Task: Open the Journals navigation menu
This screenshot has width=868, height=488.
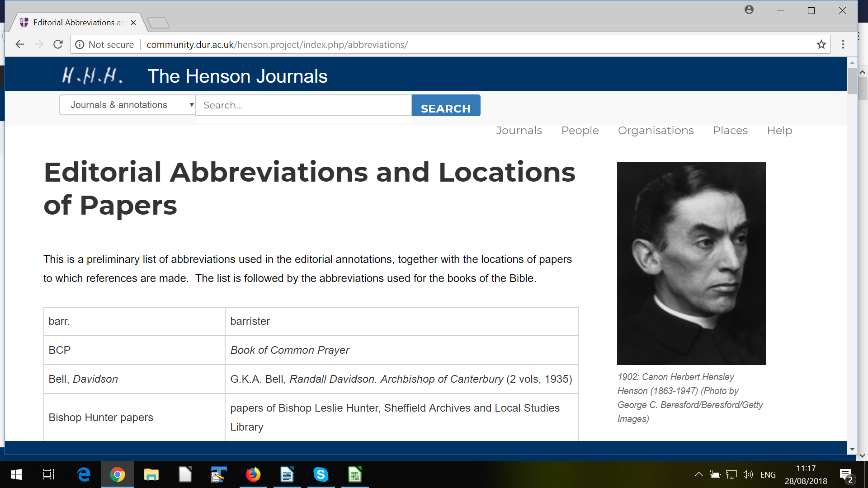Action: [x=519, y=131]
